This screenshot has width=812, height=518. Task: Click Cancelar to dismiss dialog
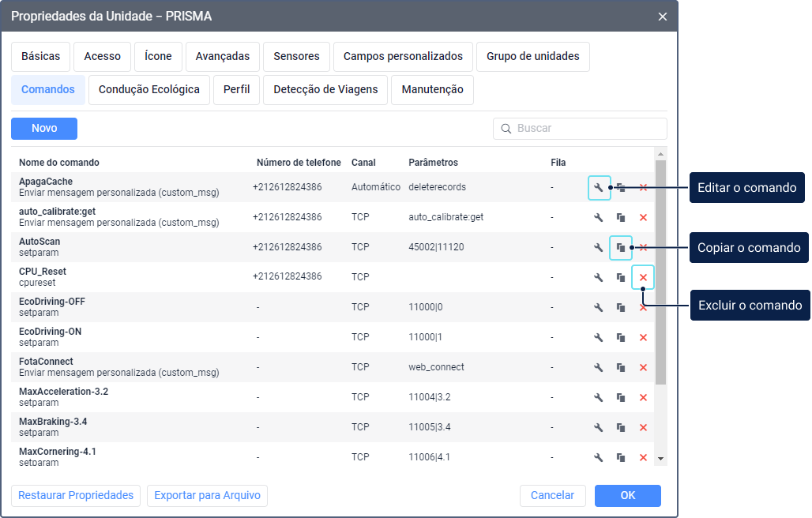click(552, 496)
